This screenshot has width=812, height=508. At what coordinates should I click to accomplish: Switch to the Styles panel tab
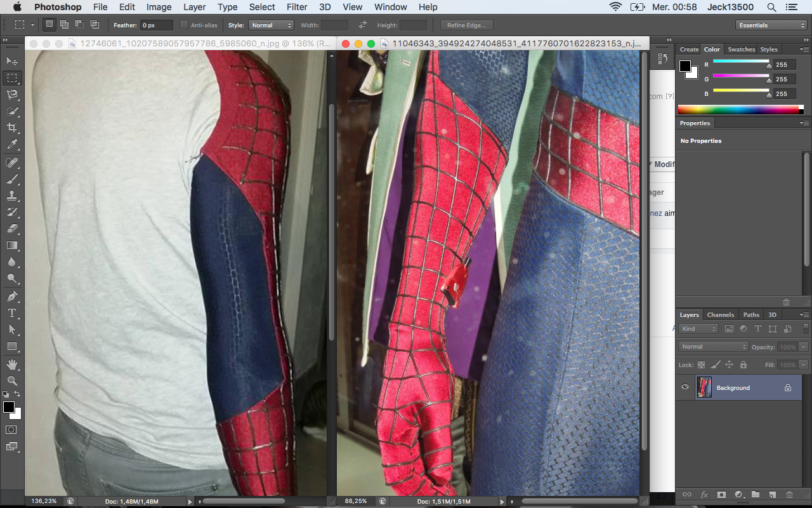pos(769,50)
